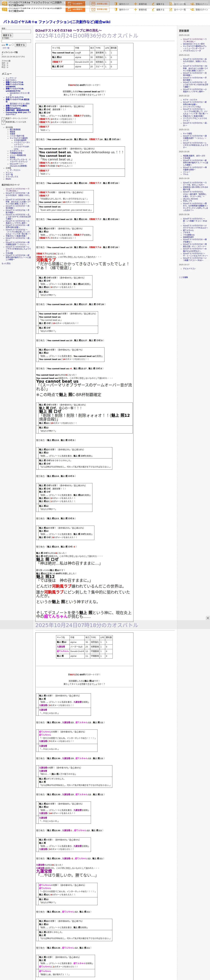The height and width of the screenshot is (980, 210).
Task: Focus the タグ検索 tag input field
Action: [16, 41]
